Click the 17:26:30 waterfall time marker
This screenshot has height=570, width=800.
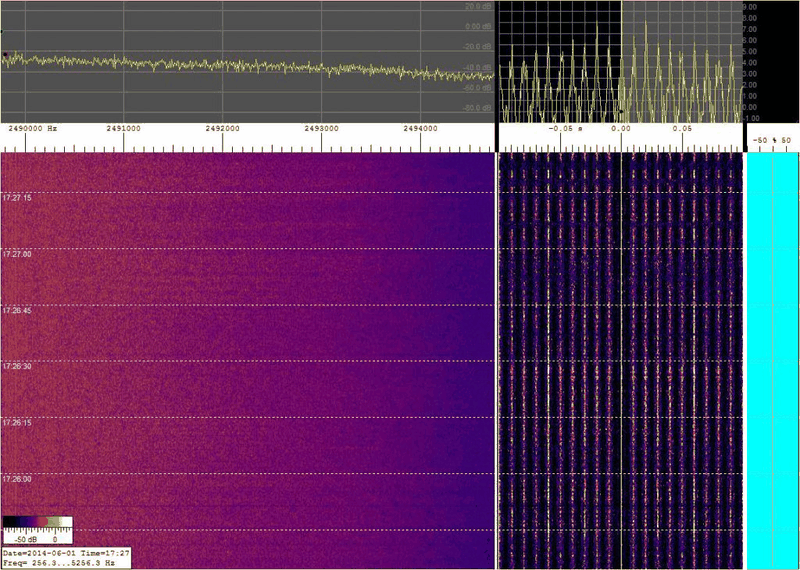coord(17,366)
